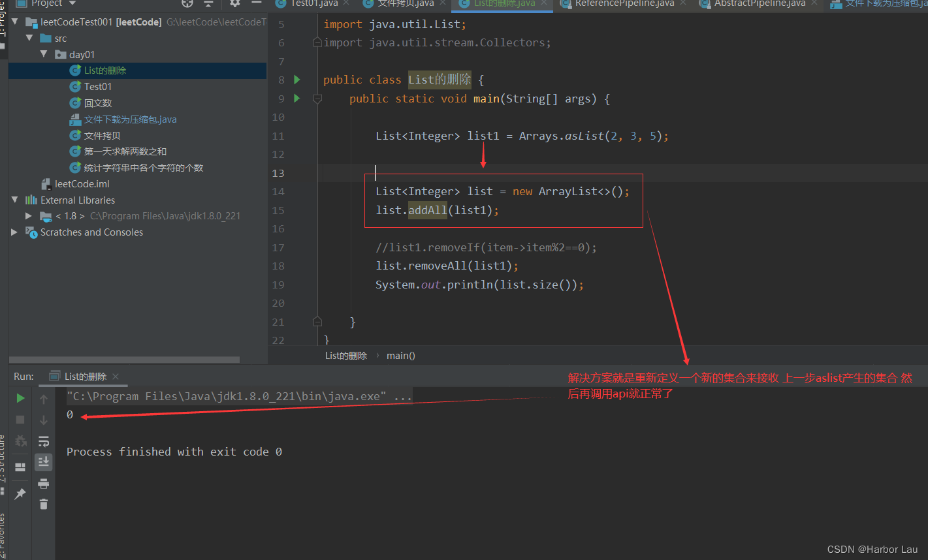Click the Locate/Select Opened File crosshair icon
Screen dimensions: 928x560
pos(187,3)
